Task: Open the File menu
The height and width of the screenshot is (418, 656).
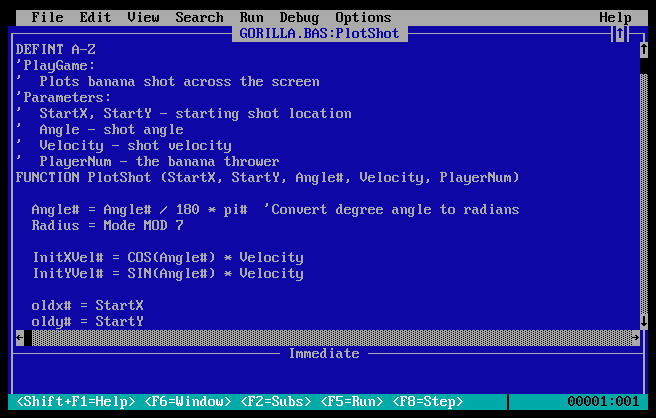Action: (x=47, y=18)
